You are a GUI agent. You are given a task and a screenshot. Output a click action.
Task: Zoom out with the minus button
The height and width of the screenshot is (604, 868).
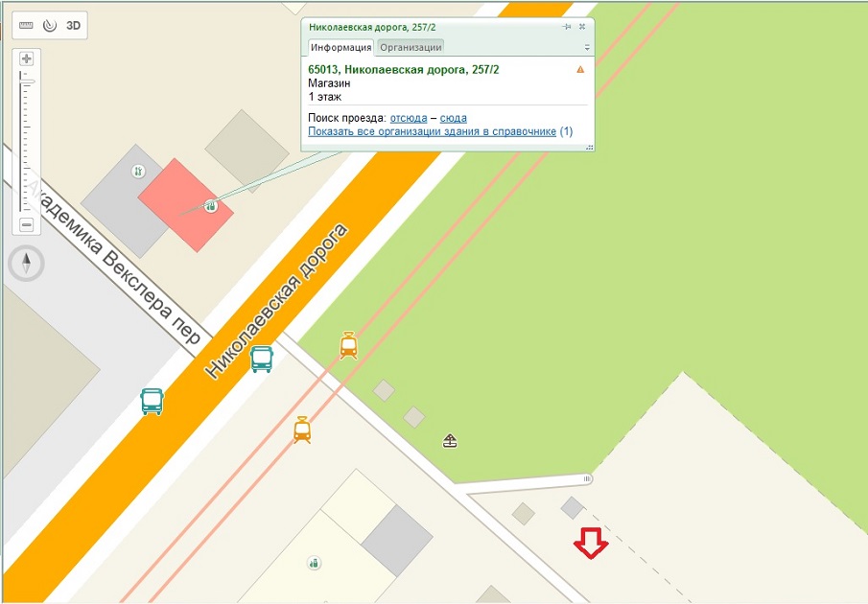click(x=27, y=224)
